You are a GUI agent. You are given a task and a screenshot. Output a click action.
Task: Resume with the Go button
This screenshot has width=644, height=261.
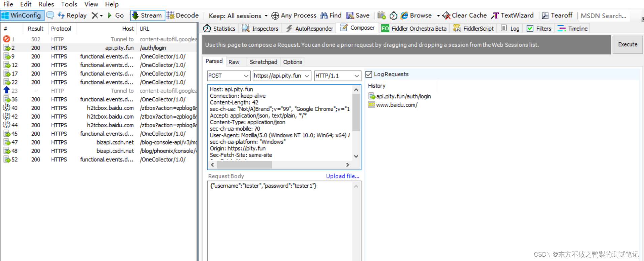coord(116,15)
